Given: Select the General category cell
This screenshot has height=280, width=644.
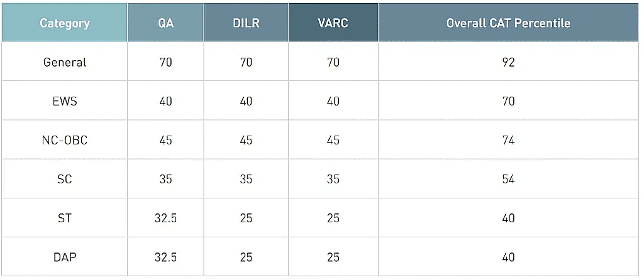Looking at the screenshot, I should point(65,62).
